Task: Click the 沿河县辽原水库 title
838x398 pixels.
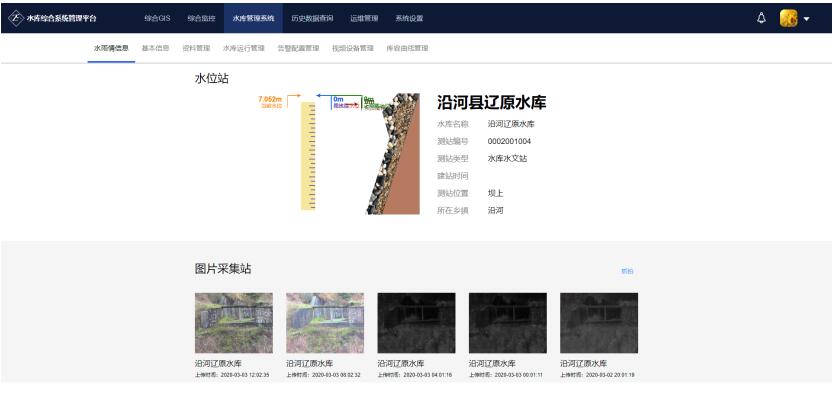Action: coord(492,103)
